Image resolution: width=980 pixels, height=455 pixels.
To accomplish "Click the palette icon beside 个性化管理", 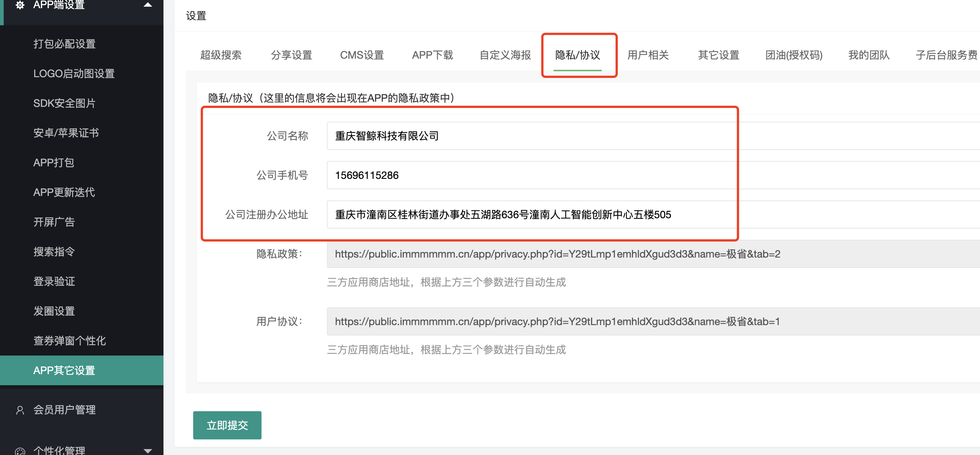I will tap(20, 451).
